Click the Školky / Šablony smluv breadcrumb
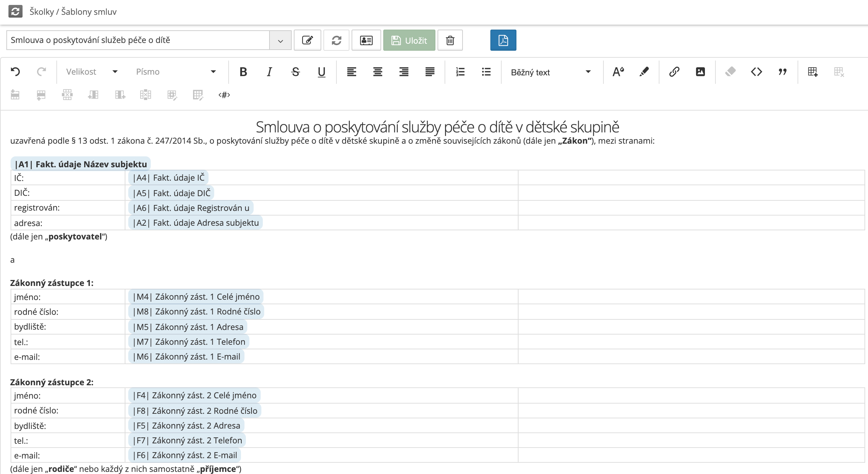This screenshot has width=868, height=474. point(73,12)
